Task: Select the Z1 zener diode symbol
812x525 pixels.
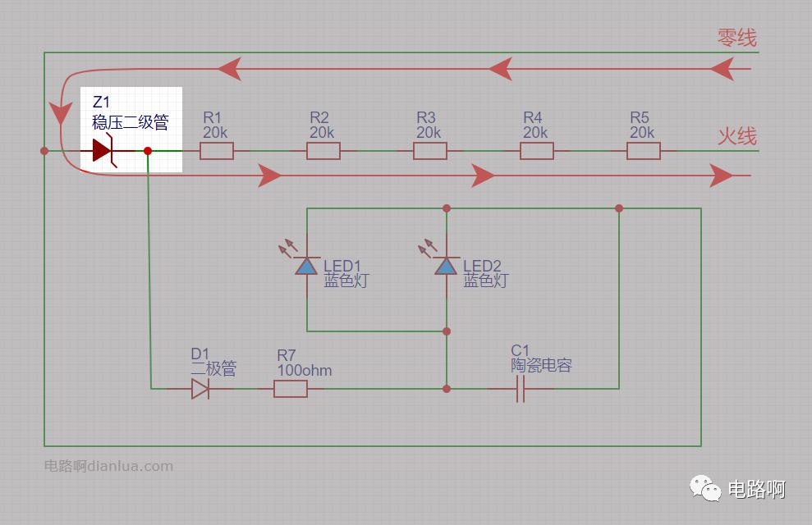Action: tap(106, 150)
